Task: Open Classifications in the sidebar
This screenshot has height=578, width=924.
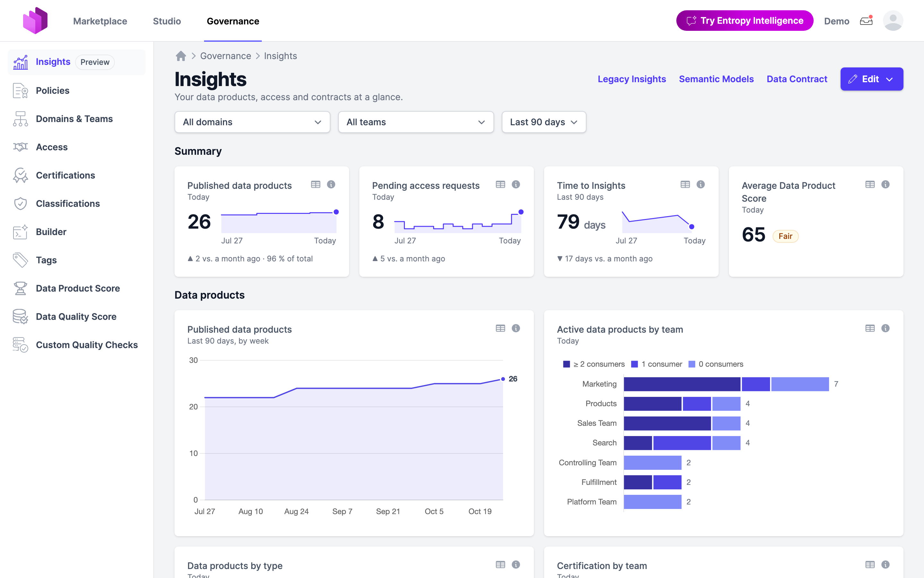Action: coord(76,204)
